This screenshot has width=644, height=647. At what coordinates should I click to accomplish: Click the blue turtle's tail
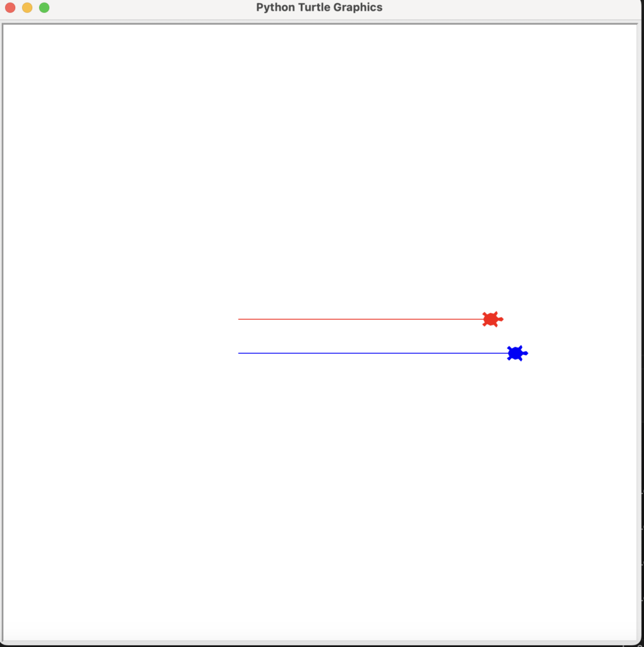pos(507,353)
